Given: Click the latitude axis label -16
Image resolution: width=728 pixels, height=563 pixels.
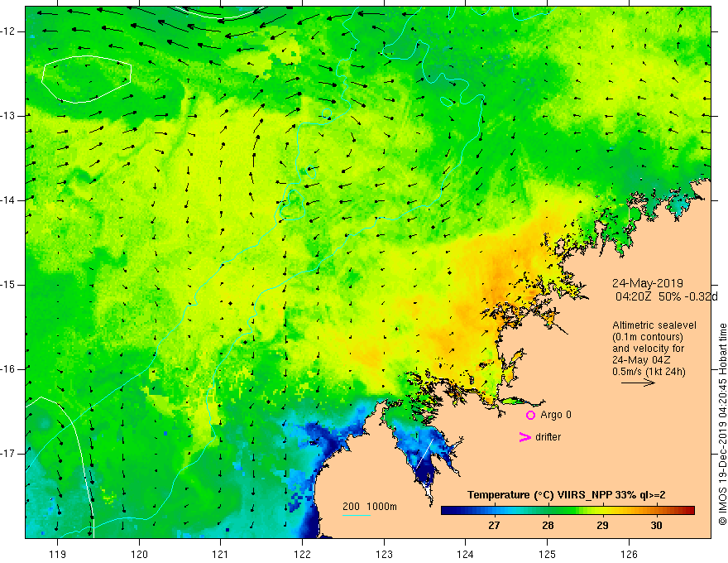Looking at the screenshot, I should pos(8,369).
